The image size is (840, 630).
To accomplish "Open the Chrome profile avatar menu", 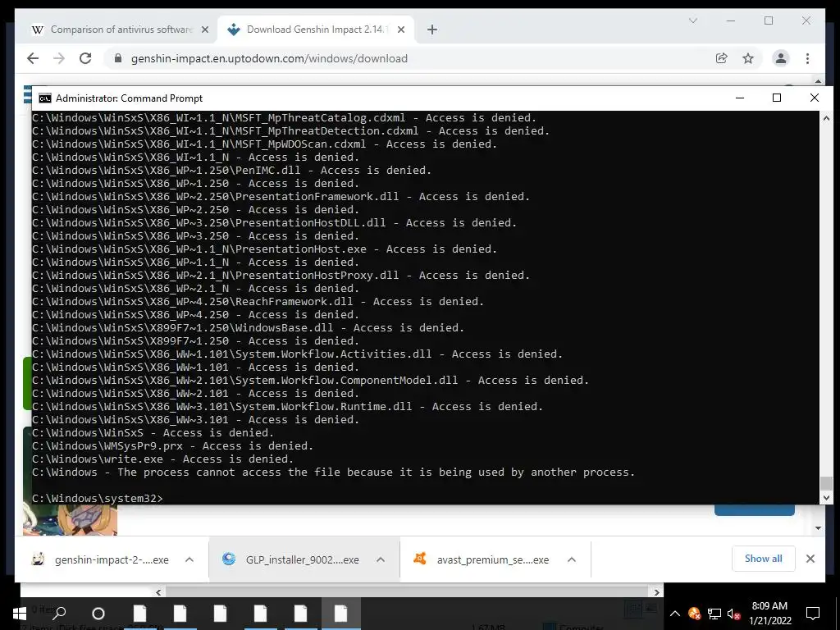I will click(781, 58).
